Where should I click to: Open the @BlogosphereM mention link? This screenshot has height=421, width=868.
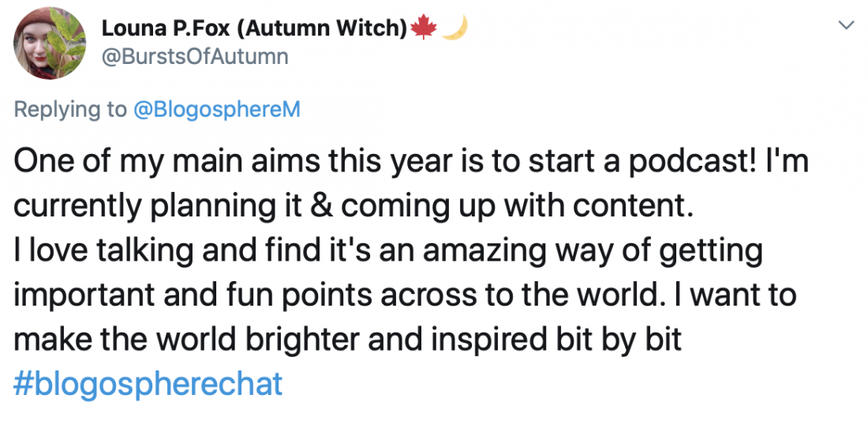pos(217,109)
